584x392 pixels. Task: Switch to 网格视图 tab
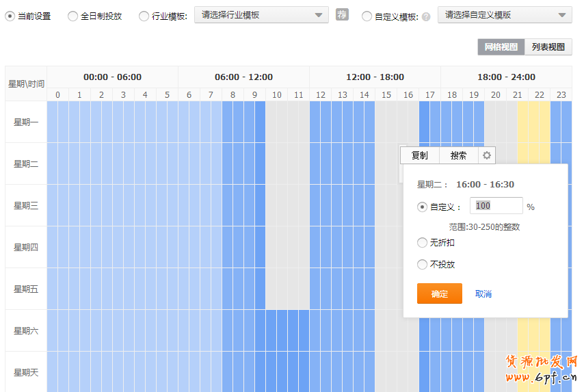point(501,47)
